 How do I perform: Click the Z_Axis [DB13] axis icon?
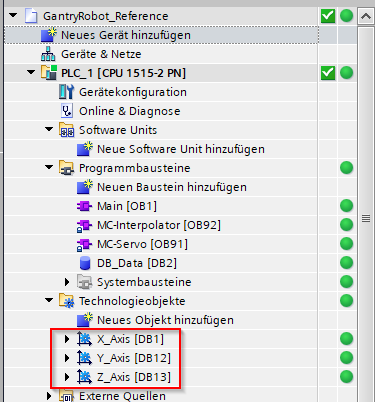(x=84, y=377)
